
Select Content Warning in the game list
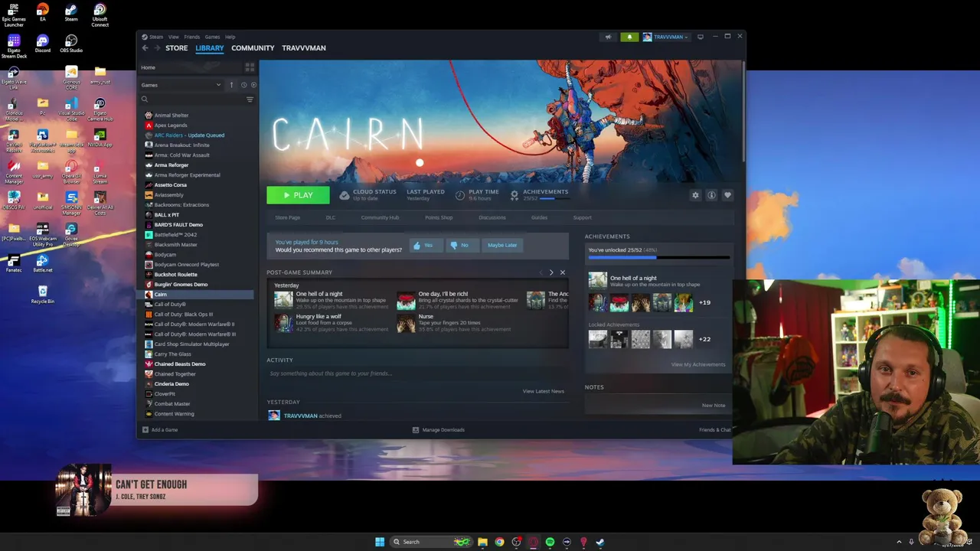pos(174,414)
